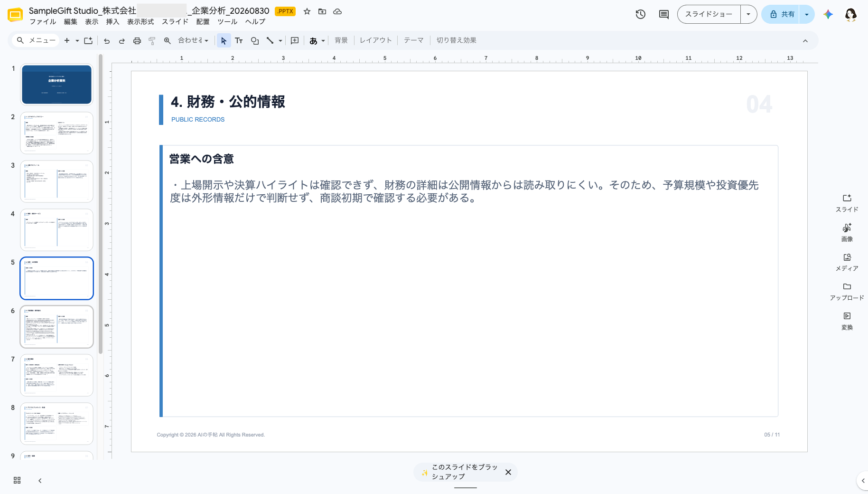868x494 pixels.
Task: Open the ツール menu
Action: 227,22
